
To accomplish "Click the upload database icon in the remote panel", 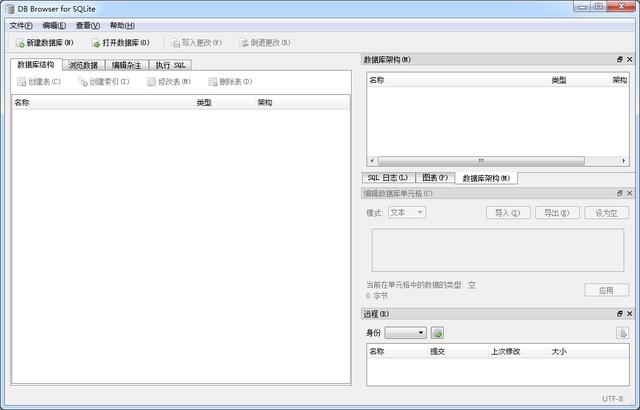I will pos(622,333).
